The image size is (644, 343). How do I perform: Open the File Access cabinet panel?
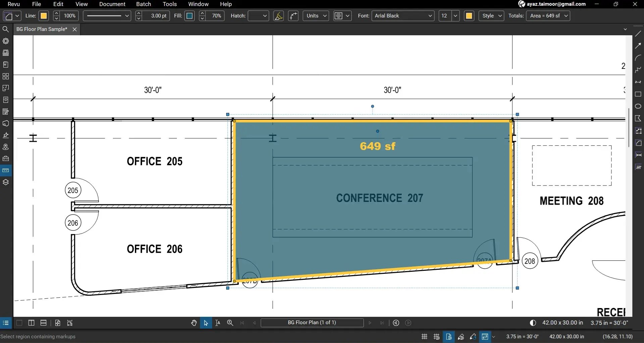click(6, 100)
